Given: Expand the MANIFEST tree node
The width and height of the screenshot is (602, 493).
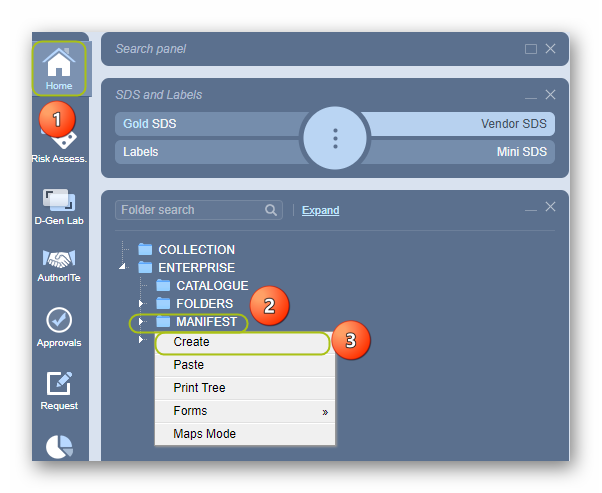Looking at the screenshot, I should point(141,321).
